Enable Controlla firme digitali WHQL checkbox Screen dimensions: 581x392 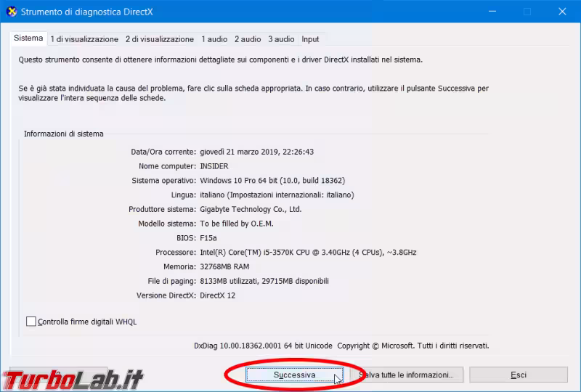tap(31, 322)
